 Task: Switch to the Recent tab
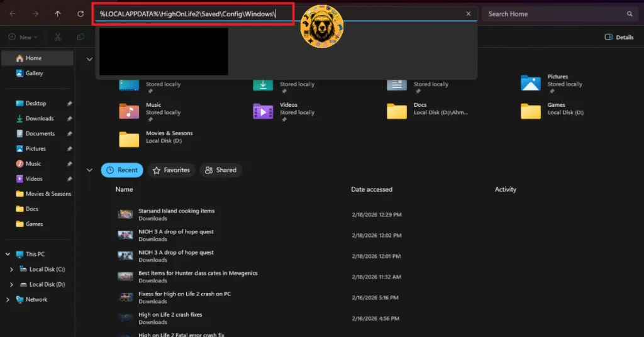click(x=122, y=170)
